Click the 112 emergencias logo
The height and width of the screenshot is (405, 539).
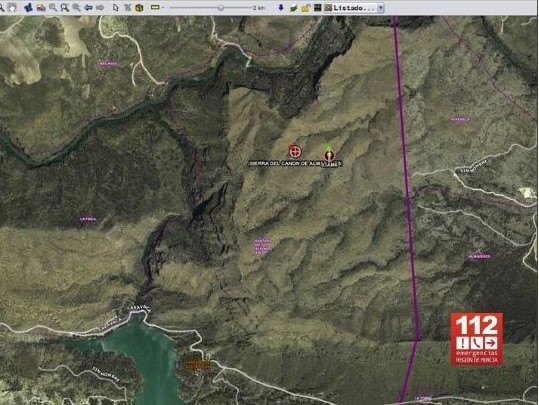tap(476, 338)
